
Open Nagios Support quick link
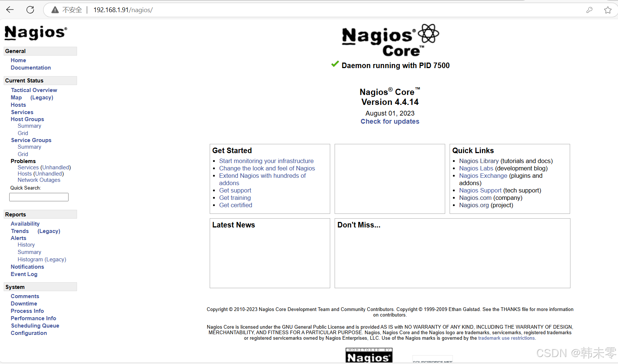(x=480, y=190)
